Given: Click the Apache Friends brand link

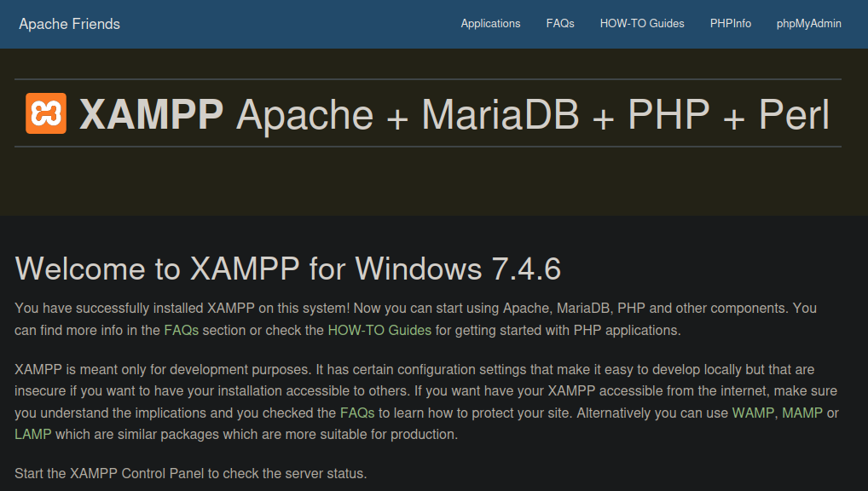Looking at the screenshot, I should coord(70,24).
